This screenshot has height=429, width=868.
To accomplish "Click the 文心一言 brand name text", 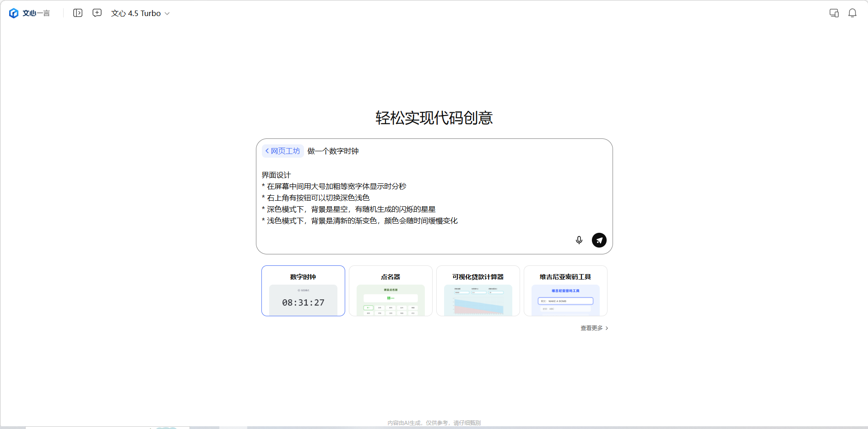I will click(36, 13).
